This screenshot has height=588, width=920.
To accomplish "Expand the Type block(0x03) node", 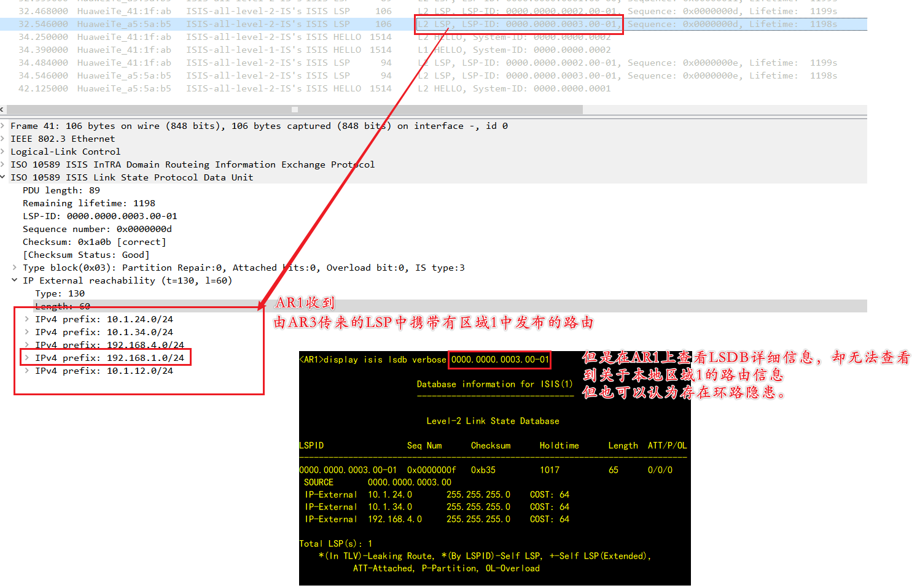I will point(15,268).
